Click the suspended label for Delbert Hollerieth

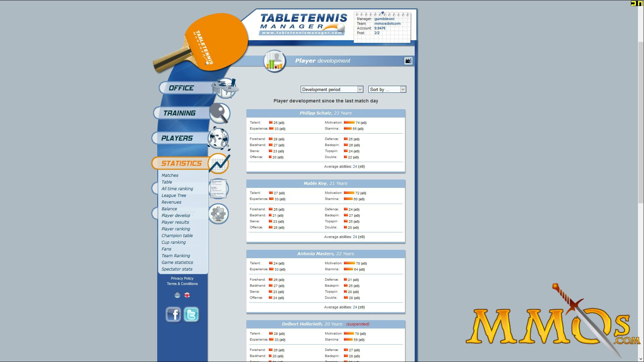coord(358,324)
